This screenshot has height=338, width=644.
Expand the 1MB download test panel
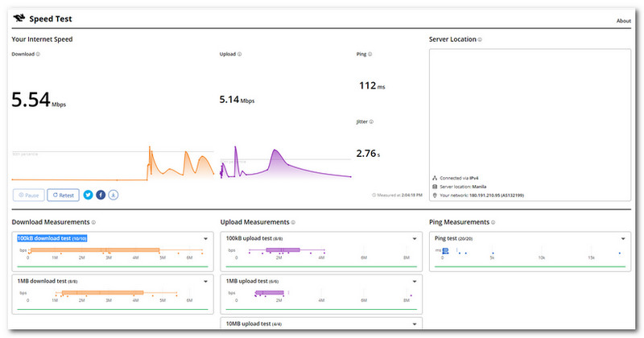coord(206,280)
